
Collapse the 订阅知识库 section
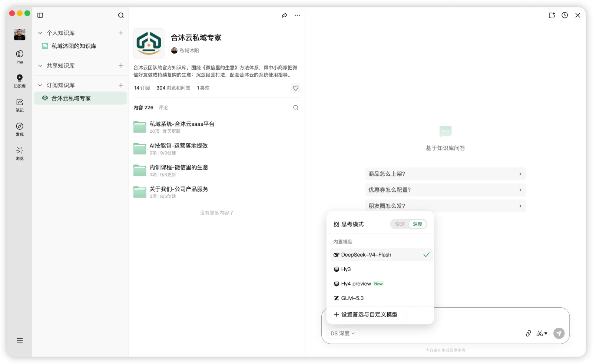coord(40,85)
